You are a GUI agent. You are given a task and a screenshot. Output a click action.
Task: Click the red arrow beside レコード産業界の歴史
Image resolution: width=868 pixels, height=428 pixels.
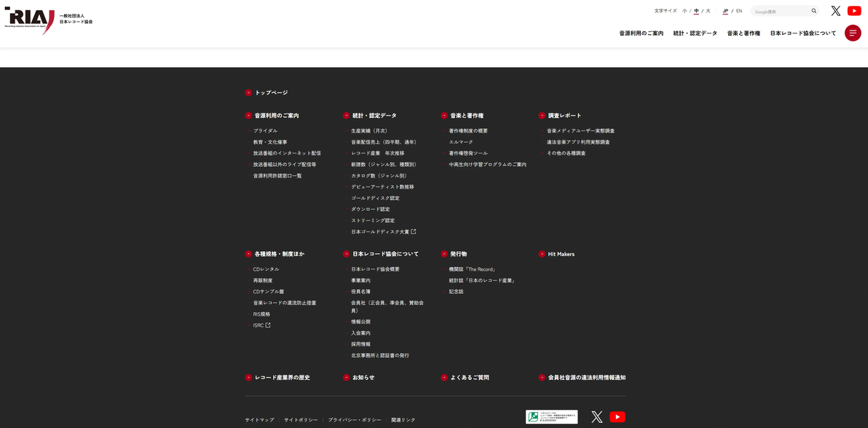coord(248,378)
